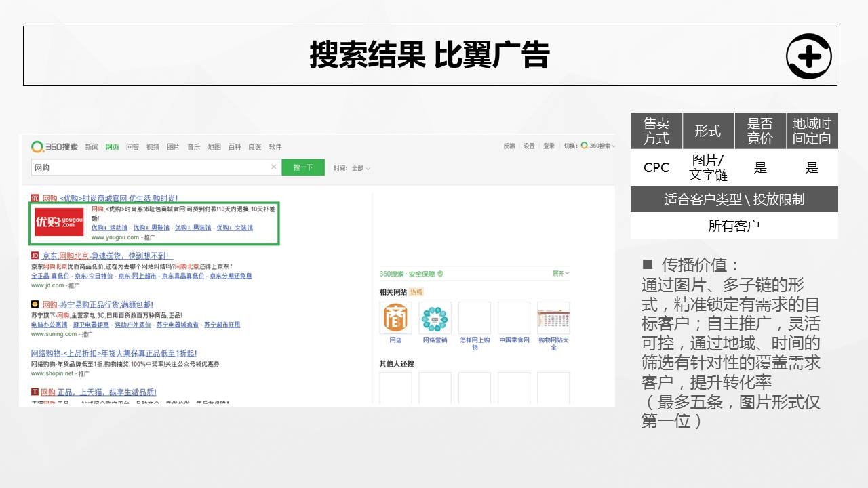Screen dimensions: 868x488
Task: Open the 优购：运动馆 sub-link
Action: click(108, 228)
